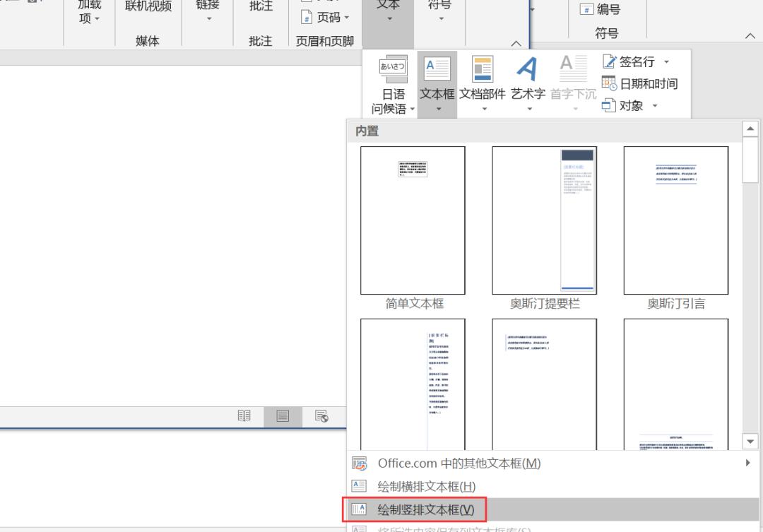The width and height of the screenshot is (763, 532).
Task: Insert the 简单文本框 template thumbnail
Action: [x=413, y=220]
